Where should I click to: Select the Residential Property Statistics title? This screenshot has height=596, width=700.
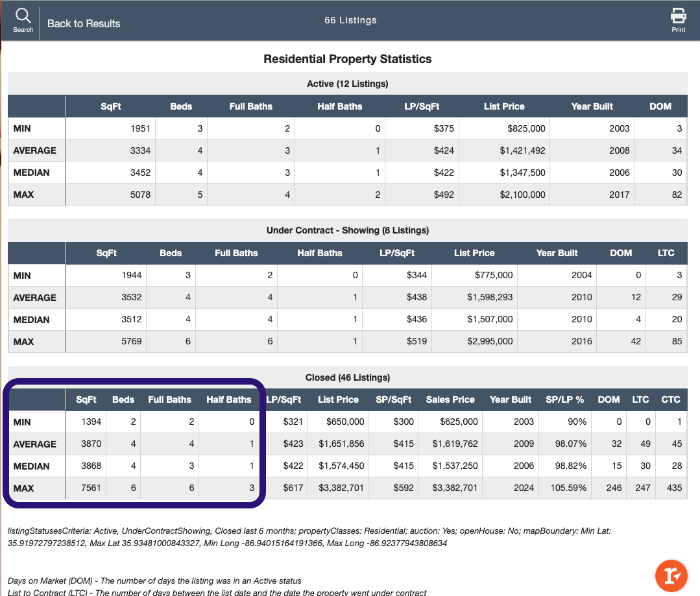pyautogui.click(x=347, y=59)
